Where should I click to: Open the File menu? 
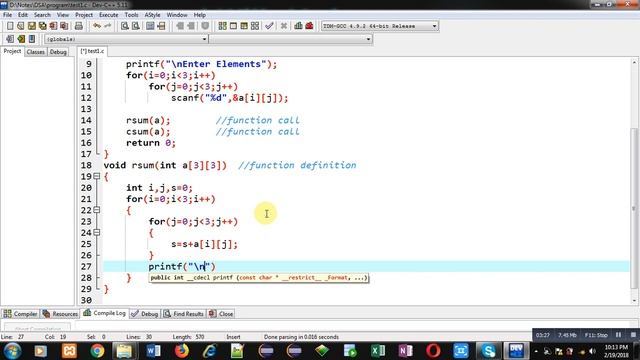click(x=7, y=15)
